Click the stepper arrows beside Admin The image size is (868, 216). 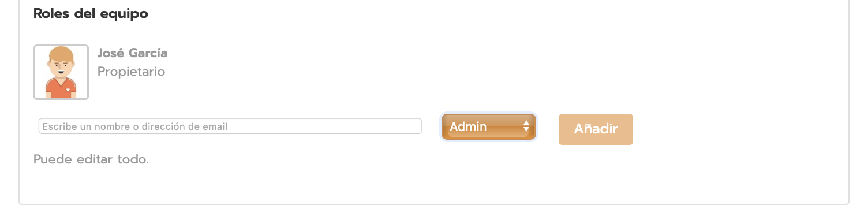[x=526, y=127]
